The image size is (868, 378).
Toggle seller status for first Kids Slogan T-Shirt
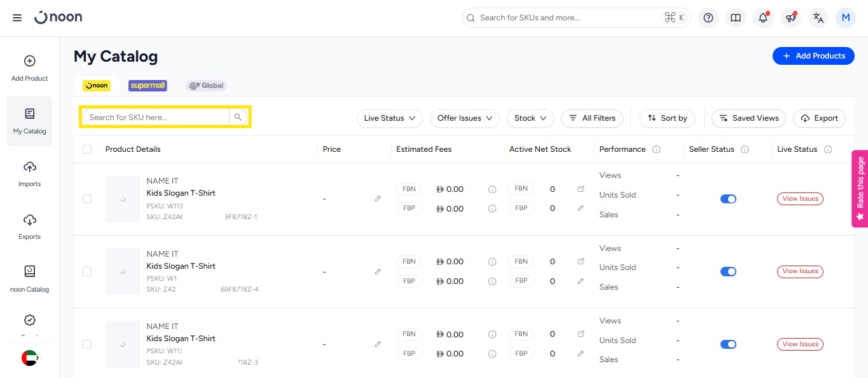[728, 199]
